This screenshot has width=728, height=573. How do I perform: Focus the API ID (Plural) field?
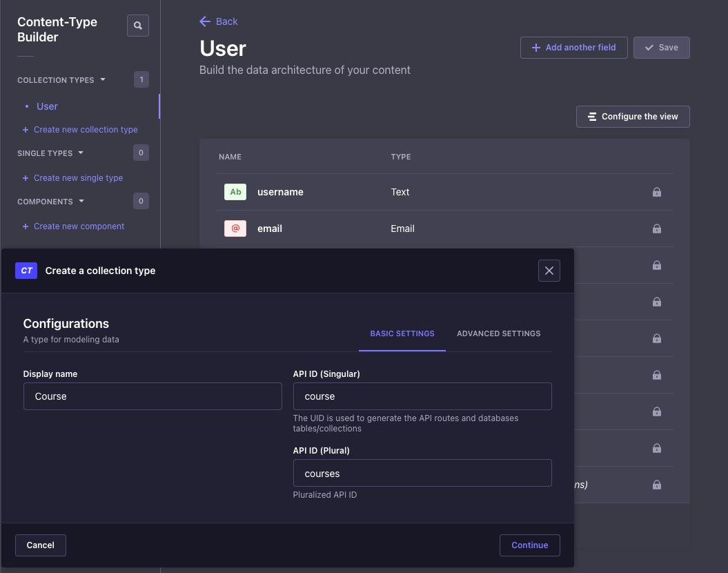pos(422,474)
